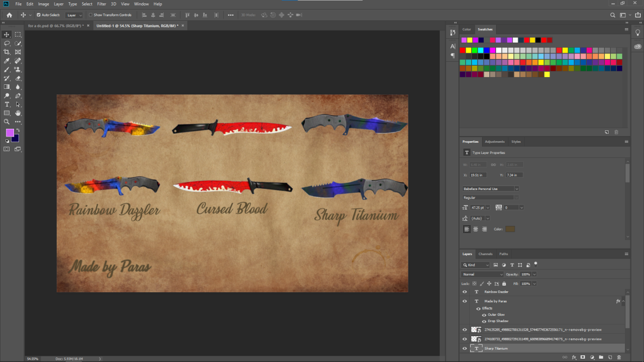The height and width of the screenshot is (362, 644).
Task: Open the Normal blend mode dropdown
Action: [x=482, y=274]
